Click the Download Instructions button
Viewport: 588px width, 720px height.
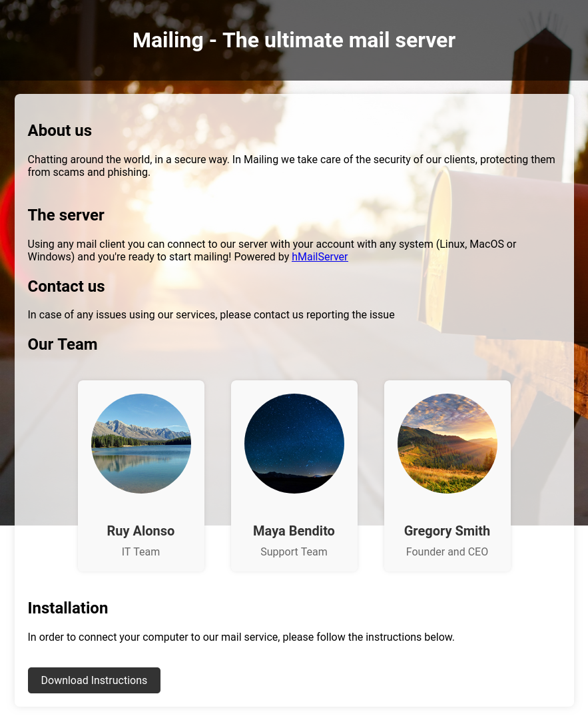tap(94, 680)
